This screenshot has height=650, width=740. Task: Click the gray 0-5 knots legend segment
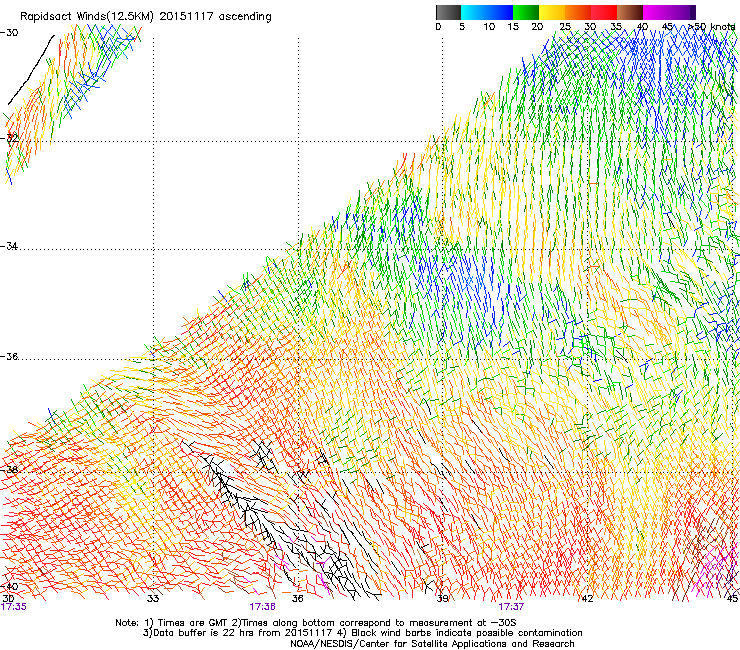(448, 12)
